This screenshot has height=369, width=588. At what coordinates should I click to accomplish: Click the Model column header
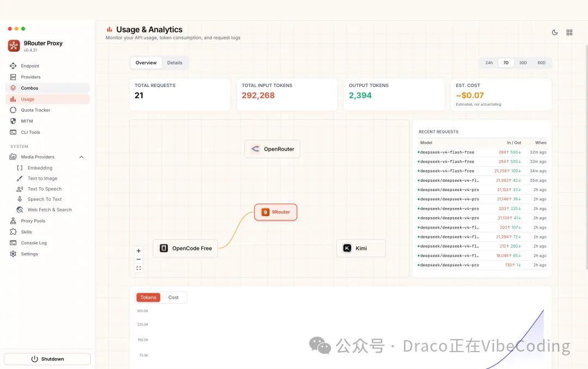(x=426, y=143)
